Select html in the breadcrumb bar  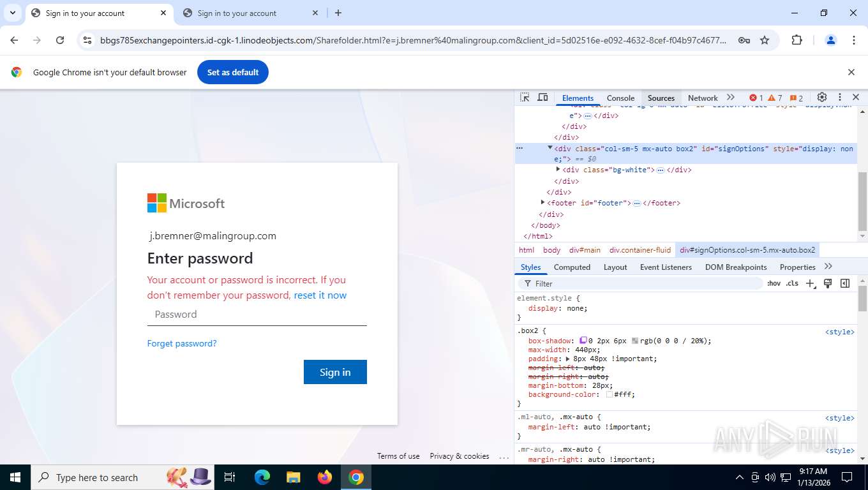[527, 250]
